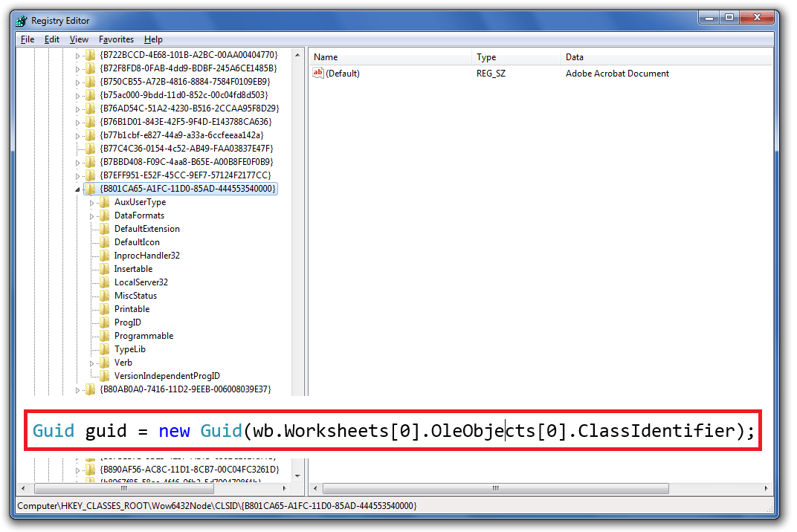Click the Data column header
The height and width of the screenshot is (532, 797).
click(576, 56)
